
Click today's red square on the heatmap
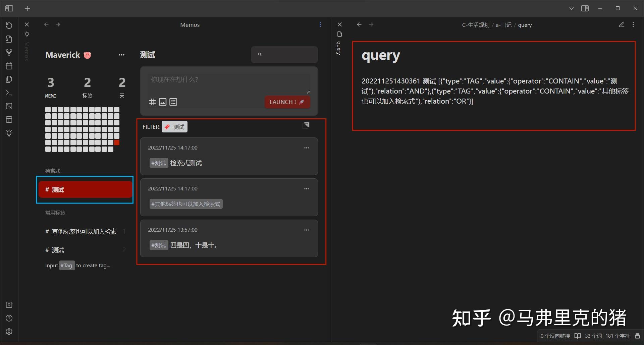(117, 142)
